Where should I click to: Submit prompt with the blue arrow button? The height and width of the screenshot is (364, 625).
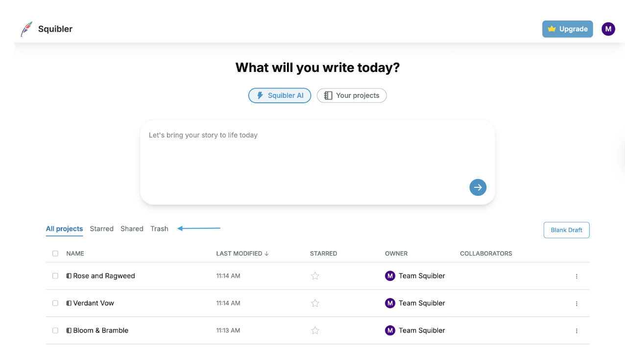click(478, 187)
